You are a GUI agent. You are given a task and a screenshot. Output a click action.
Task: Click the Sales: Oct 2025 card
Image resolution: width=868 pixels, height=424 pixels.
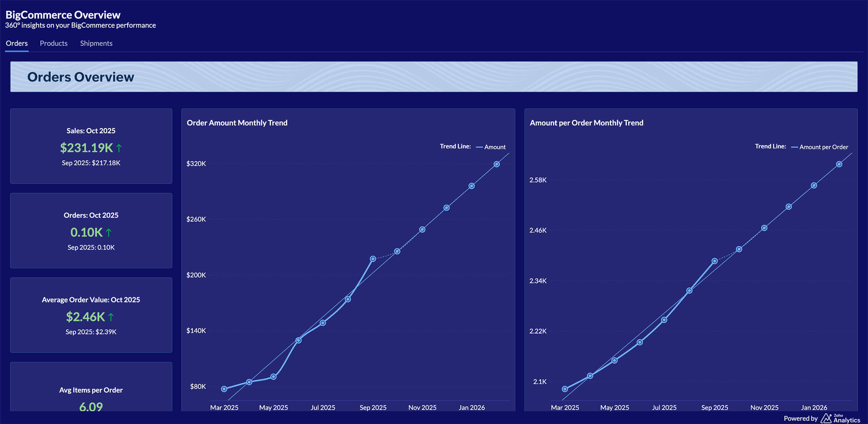pyautogui.click(x=91, y=146)
